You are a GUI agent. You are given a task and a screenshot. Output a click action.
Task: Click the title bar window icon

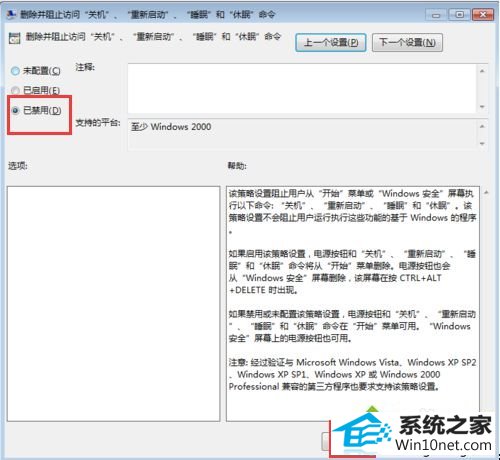[11, 14]
